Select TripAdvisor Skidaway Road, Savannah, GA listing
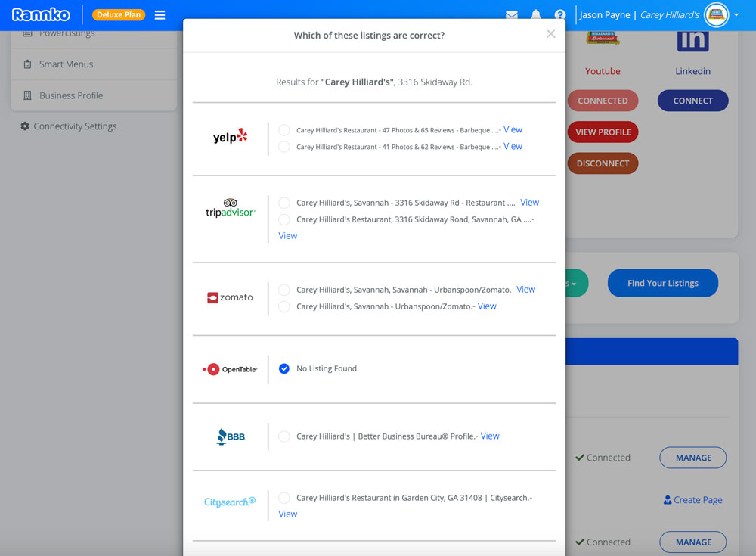This screenshot has width=756, height=556. pyautogui.click(x=284, y=219)
